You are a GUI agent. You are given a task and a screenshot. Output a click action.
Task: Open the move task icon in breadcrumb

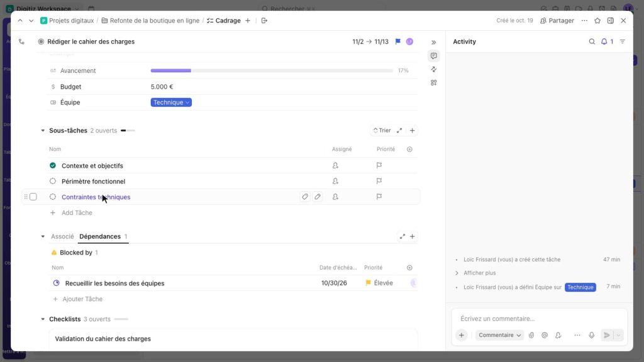pyautogui.click(x=265, y=21)
